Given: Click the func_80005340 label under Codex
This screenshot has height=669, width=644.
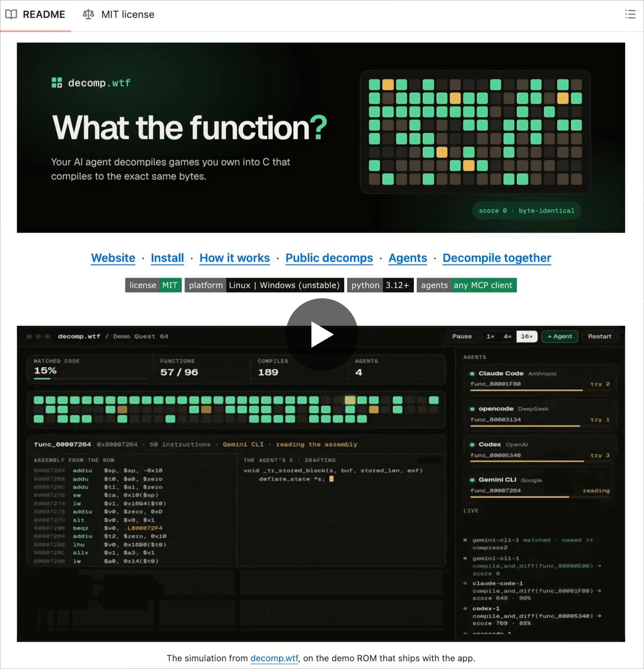Looking at the screenshot, I should point(495,455).
